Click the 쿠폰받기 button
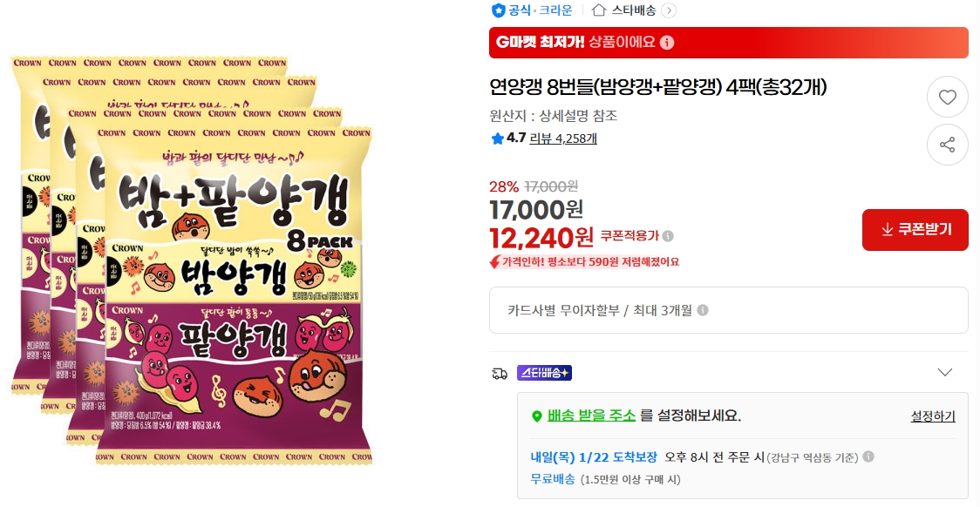Image resolution: width=980 pixels, height=507 pixels. tap(915, 230)
